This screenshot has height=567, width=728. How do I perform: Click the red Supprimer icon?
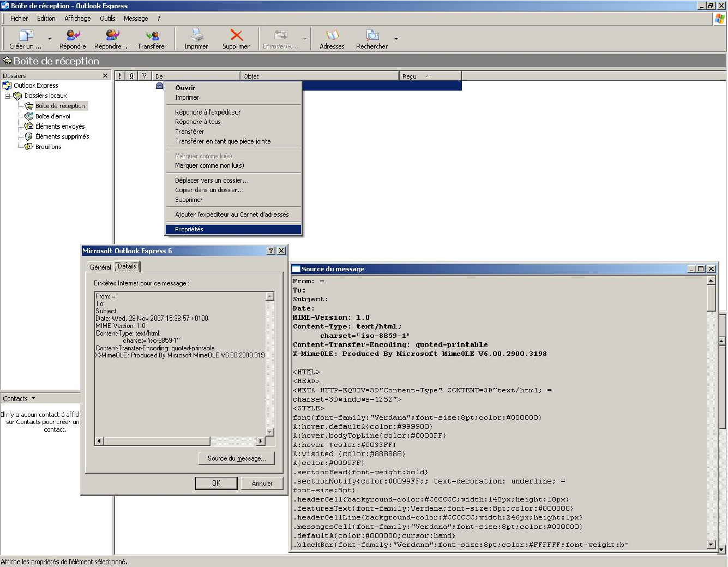click(236, 35)
